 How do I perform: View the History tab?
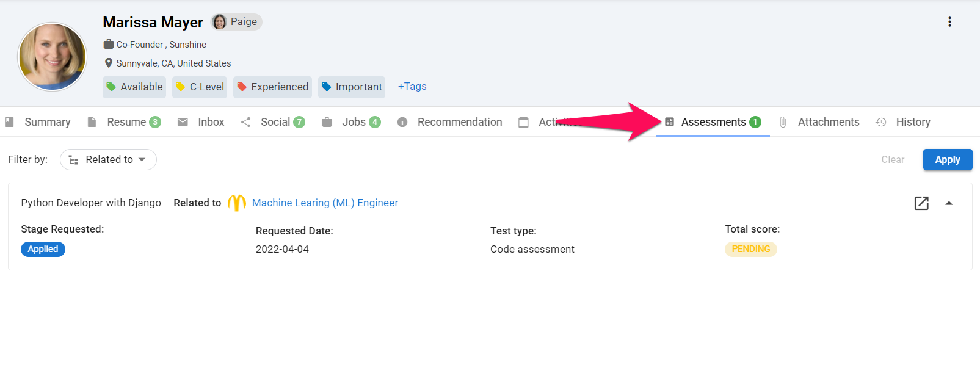[903, 122]
